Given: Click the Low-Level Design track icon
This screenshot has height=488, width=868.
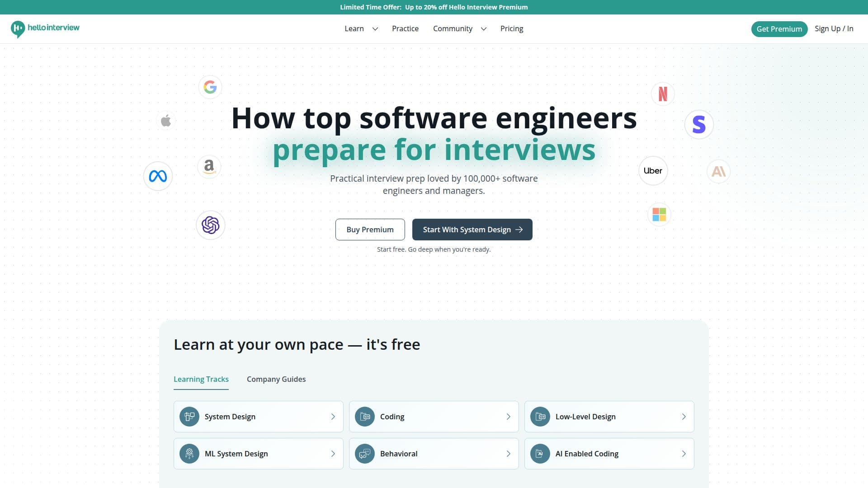Looking at the screenshot, I should (540, 417).
